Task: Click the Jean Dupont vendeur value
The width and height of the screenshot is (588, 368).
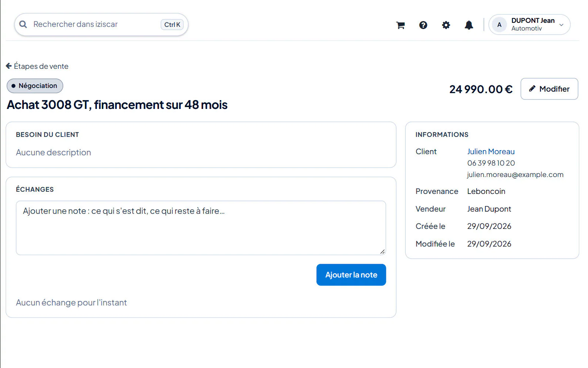Action: [489, 209]
